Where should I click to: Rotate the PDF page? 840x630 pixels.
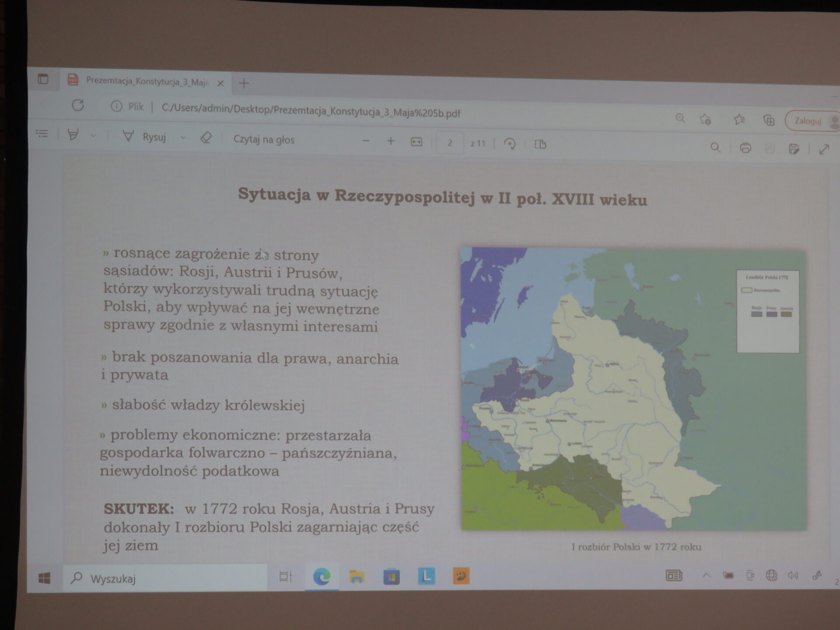click(x=510, y=144)
